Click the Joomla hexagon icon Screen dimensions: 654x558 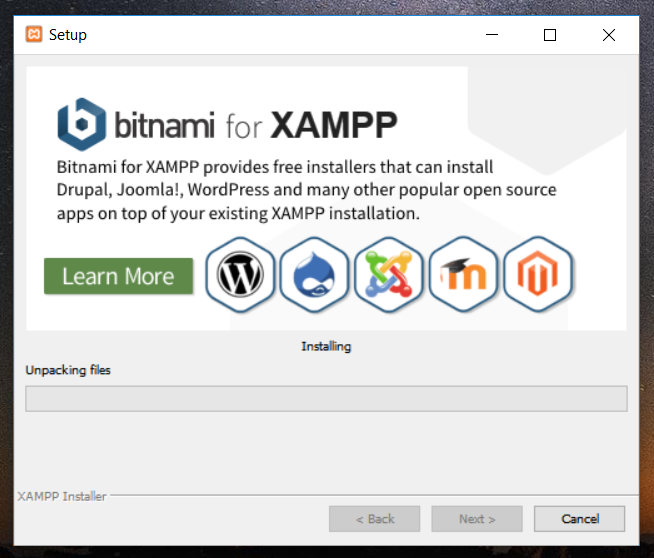point(389,274)
